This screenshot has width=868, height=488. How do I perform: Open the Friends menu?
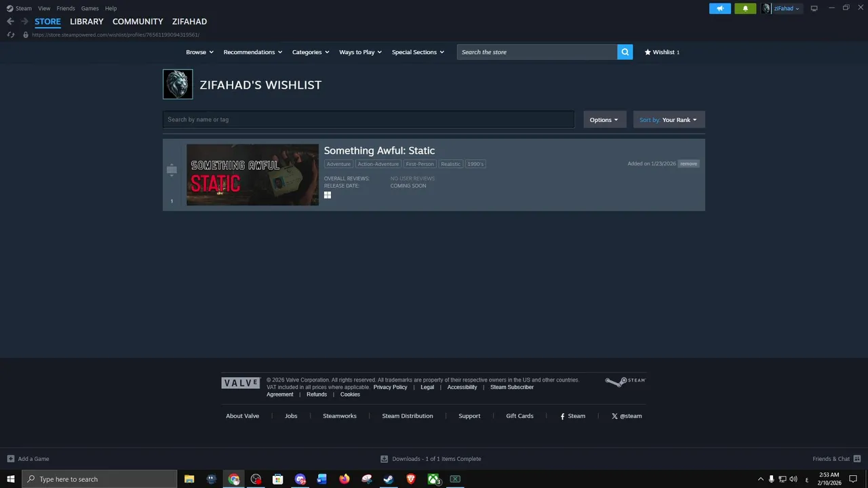[66, 8]
